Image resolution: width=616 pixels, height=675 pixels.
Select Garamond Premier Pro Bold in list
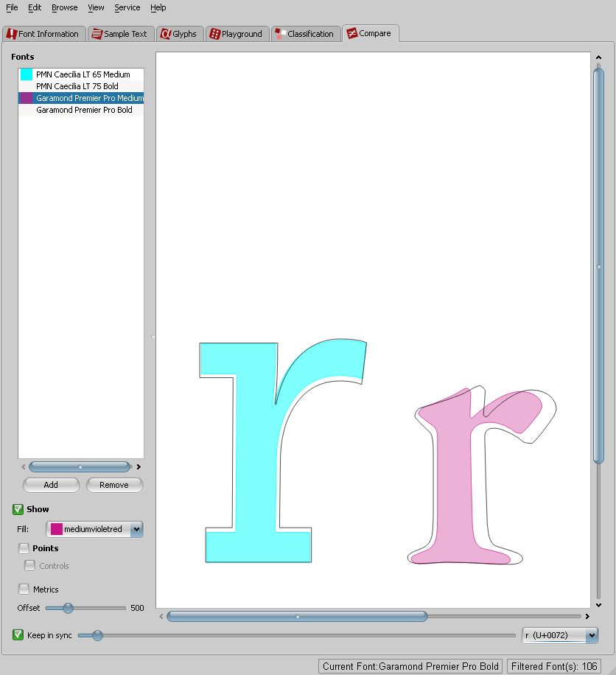point(84,110)
